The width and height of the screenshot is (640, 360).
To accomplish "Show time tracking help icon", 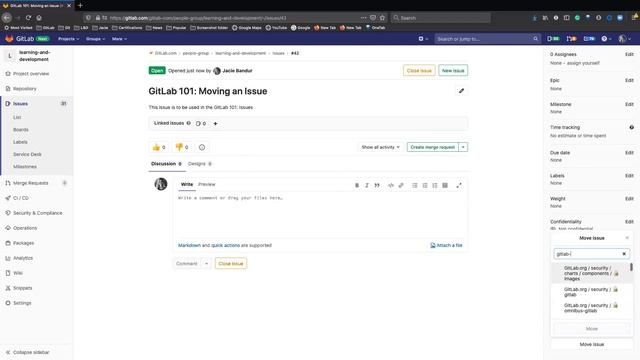I will click(x=631, y=127).
